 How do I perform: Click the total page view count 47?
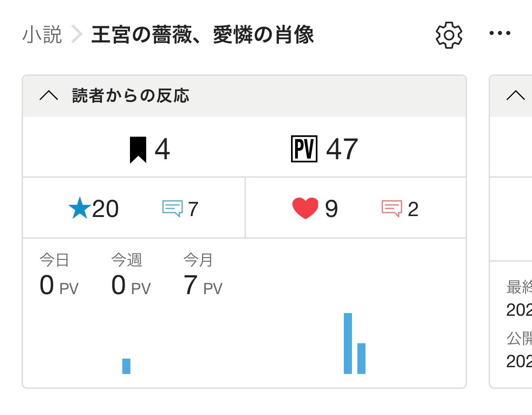pos(342,150)
